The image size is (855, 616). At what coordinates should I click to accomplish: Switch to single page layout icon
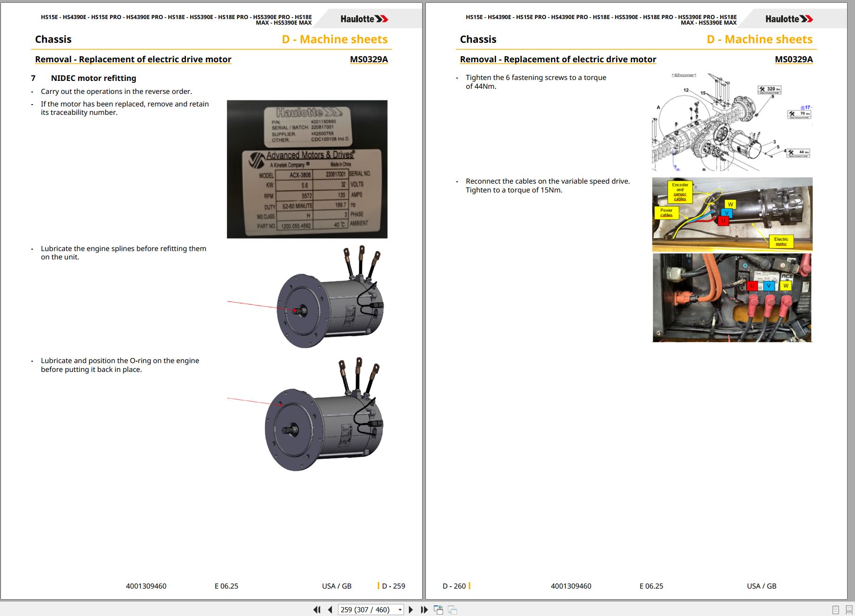click(x=835, y=609)
